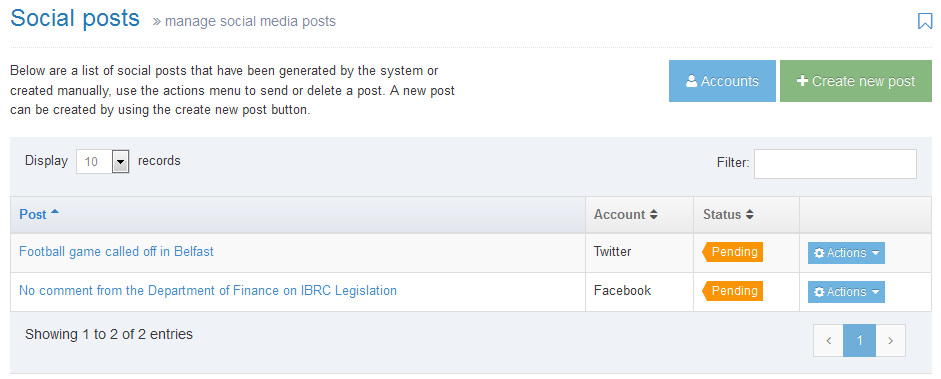Expand Actions menu for the Facebook post
The height and width of the screenshot is (379, 941).
pos(846,292)
